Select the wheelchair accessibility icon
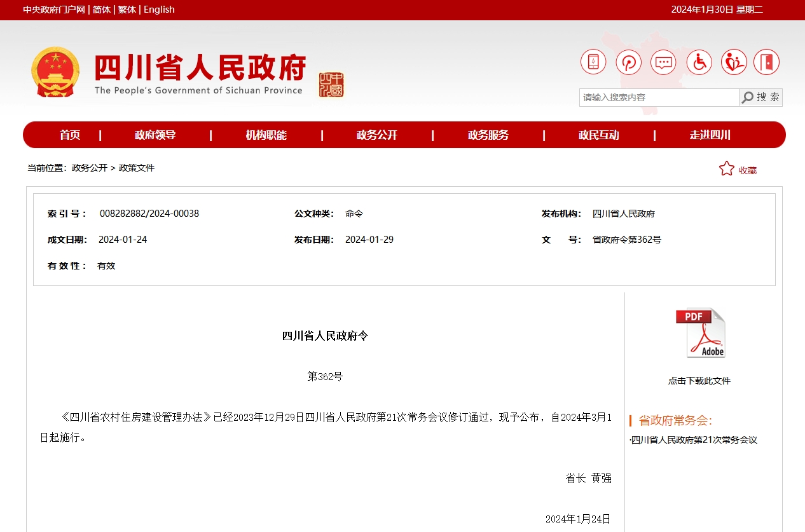The height and width of the screenshot is (532, 805). pos(699,62)
